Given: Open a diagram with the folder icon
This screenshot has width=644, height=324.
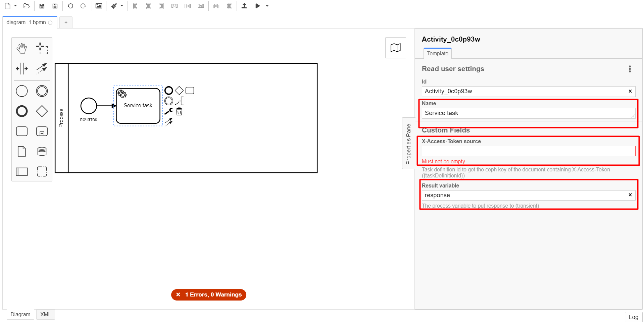Looking at the screenshot, I should [27, 6].
